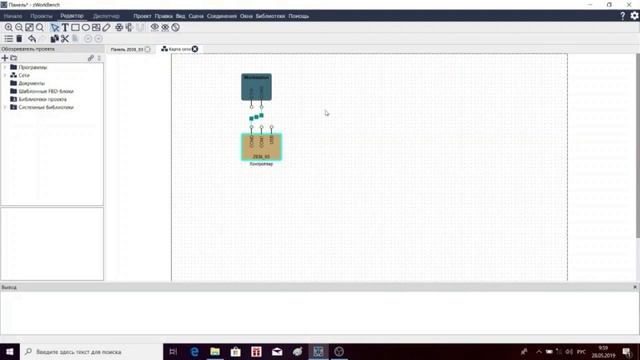Click the zoom in magnifier icon
The height and width of the screenshot is (360, 640).
point(9,27)
